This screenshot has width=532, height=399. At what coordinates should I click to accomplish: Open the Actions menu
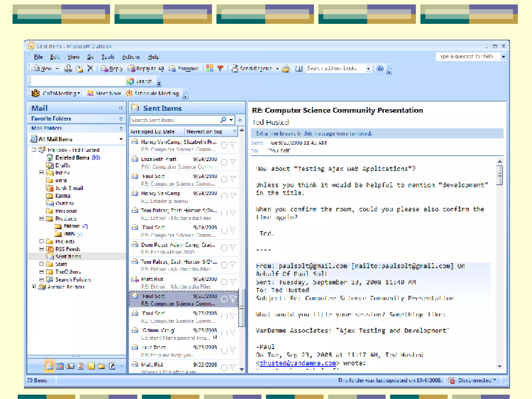131,57
